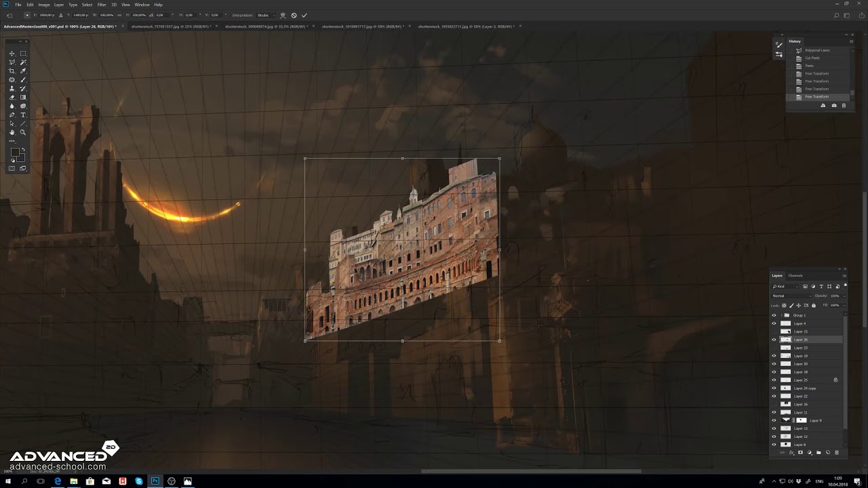The width and height of the screenshot is (868, 488).
Task: Cancel transform with the circle-slash icon
Action: [294, 15]
